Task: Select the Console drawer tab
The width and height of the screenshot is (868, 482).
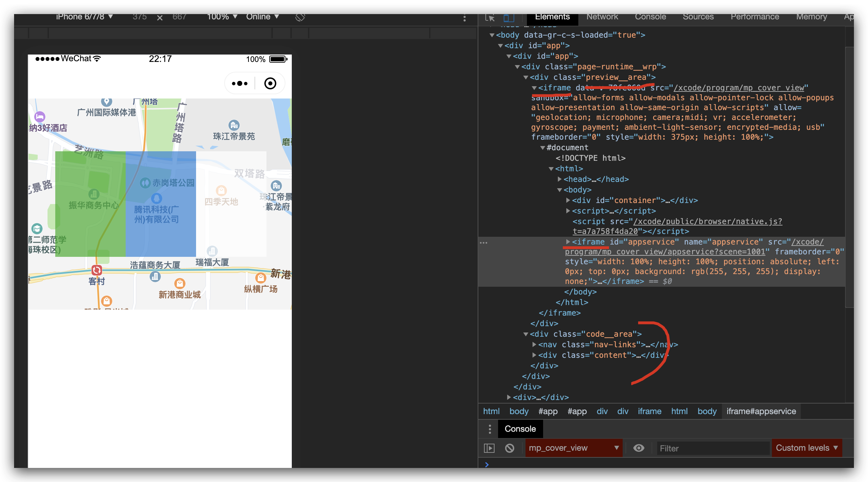Action: click(520, 429)
